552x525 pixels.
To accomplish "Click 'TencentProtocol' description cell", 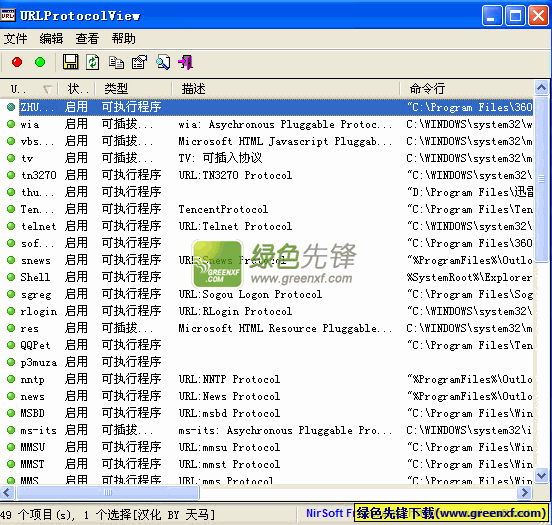I will pyautogui.click(x=223, y=209).
